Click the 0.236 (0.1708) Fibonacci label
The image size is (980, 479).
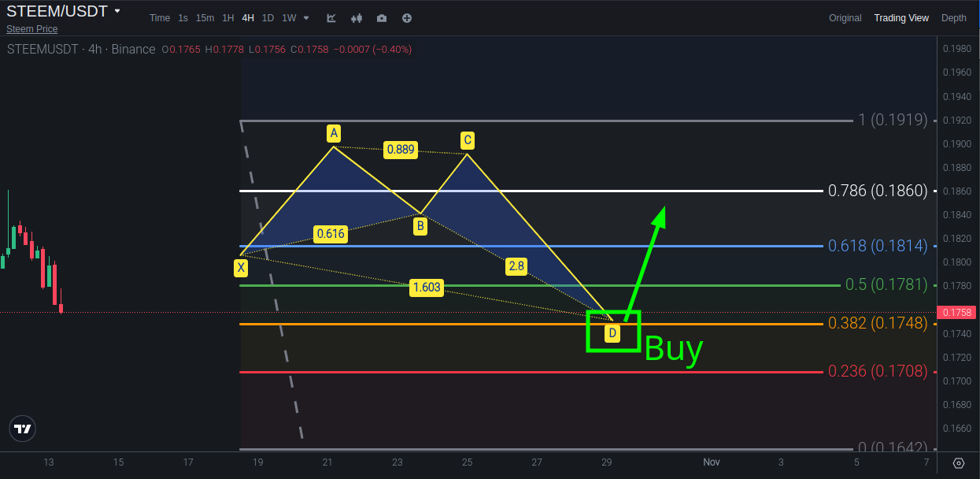tap(878, 371)
